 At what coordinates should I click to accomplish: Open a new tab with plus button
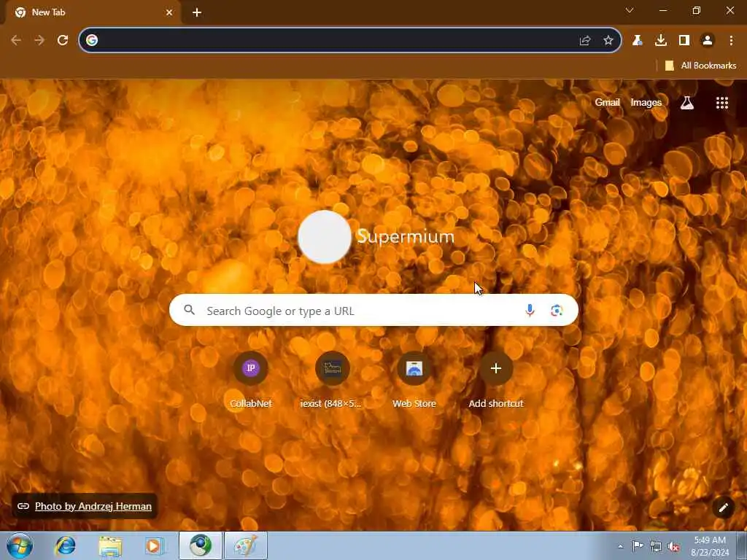point(197,13)
